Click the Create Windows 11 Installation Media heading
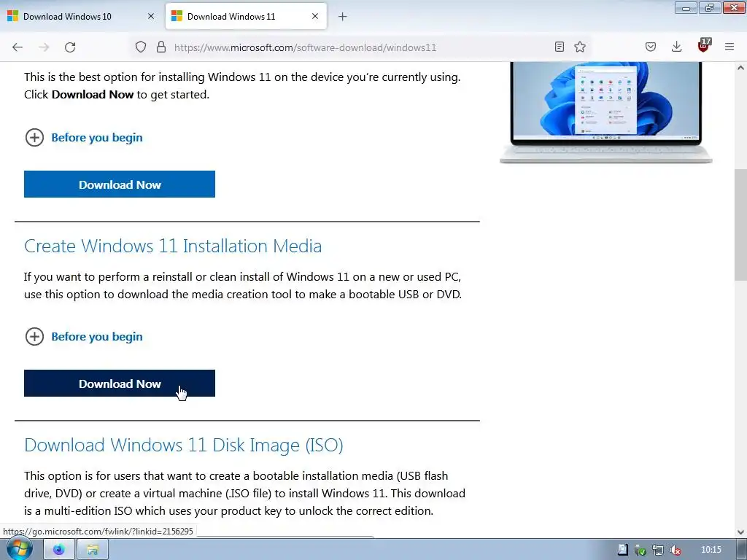Image resolution: width=747 pixels, height=560 pixels. (x=173, y=246)
